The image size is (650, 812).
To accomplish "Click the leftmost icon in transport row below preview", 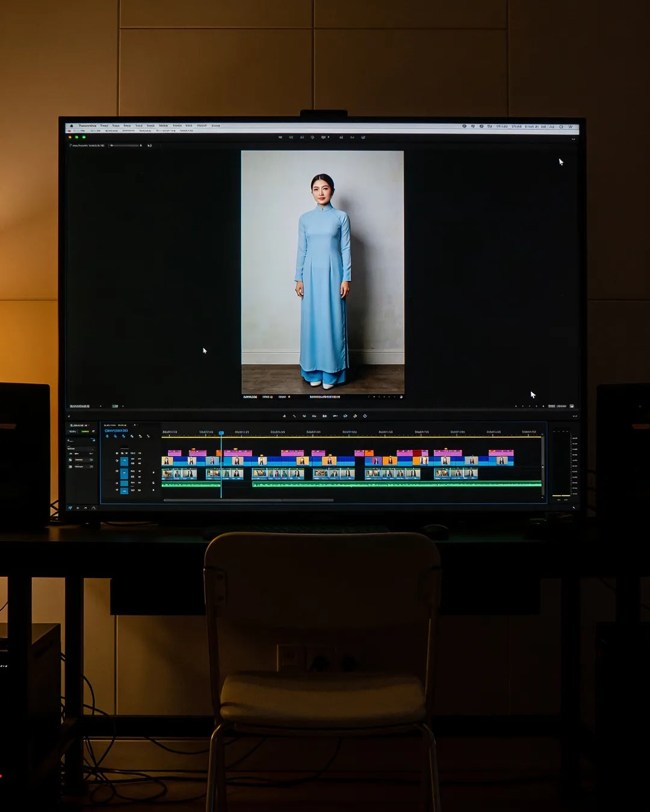I will click(284, 416).
